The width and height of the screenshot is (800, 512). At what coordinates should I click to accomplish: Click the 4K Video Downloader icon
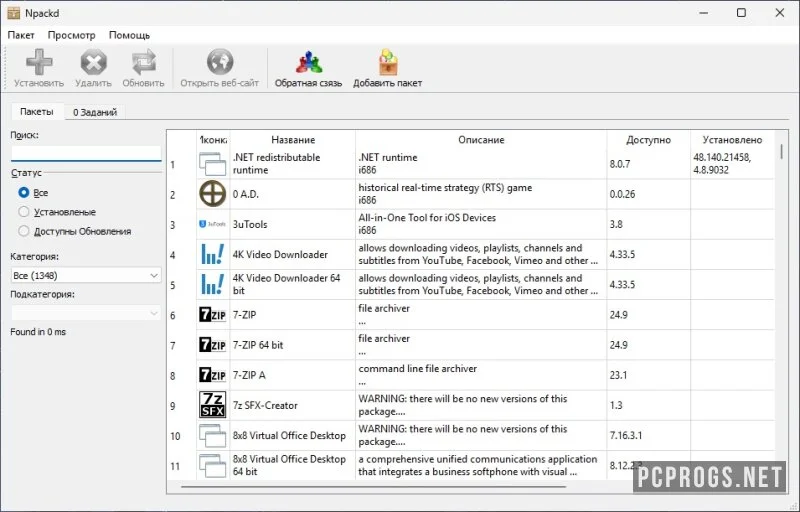point(212,254)
